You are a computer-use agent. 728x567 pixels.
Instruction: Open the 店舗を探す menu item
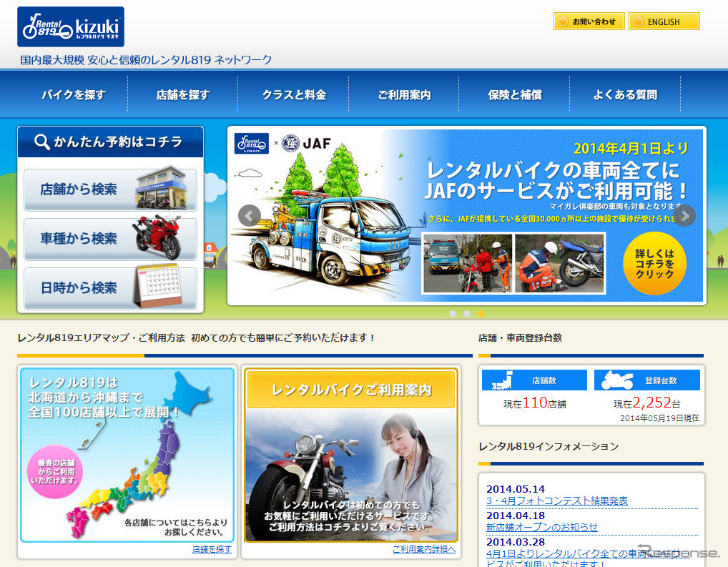coord(183,94)
